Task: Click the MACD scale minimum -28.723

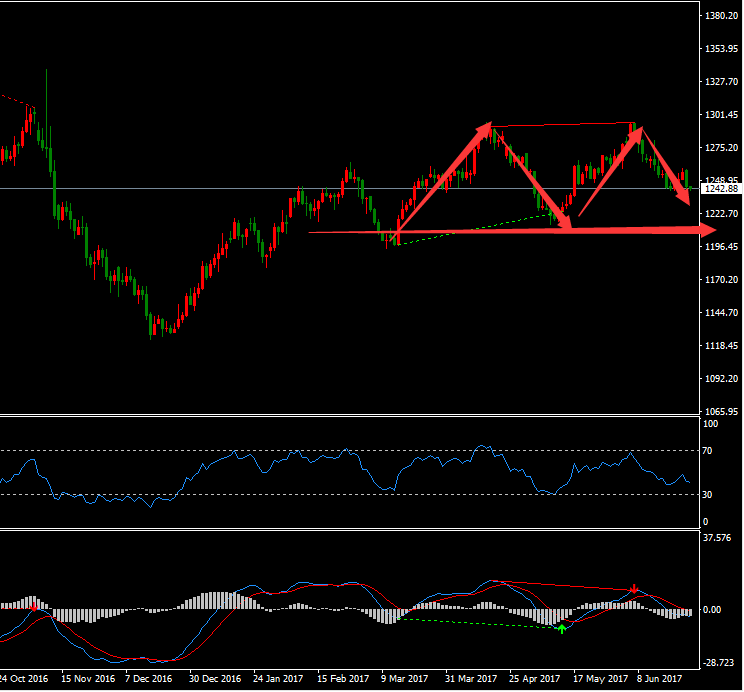Action: click(717, 663)
